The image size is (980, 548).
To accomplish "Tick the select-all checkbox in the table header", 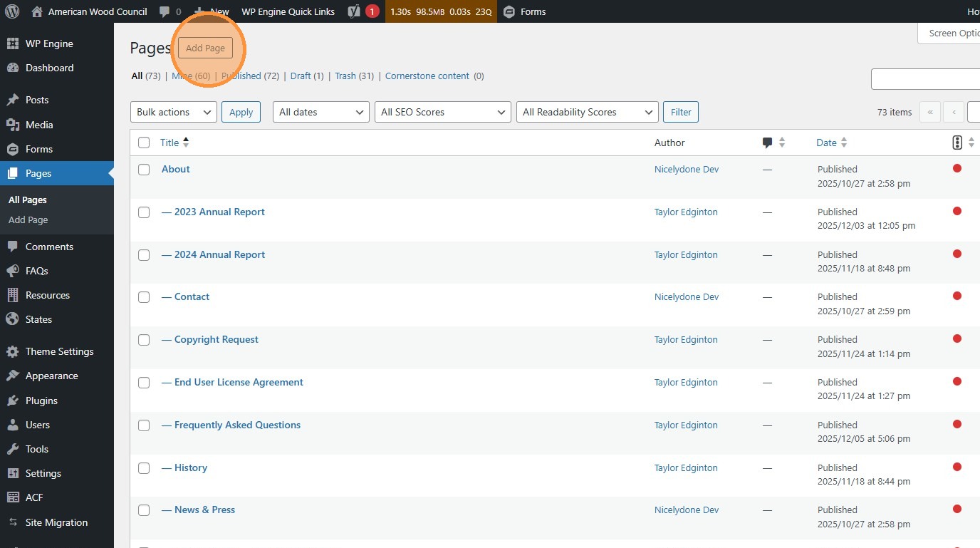I will point(144,143).
